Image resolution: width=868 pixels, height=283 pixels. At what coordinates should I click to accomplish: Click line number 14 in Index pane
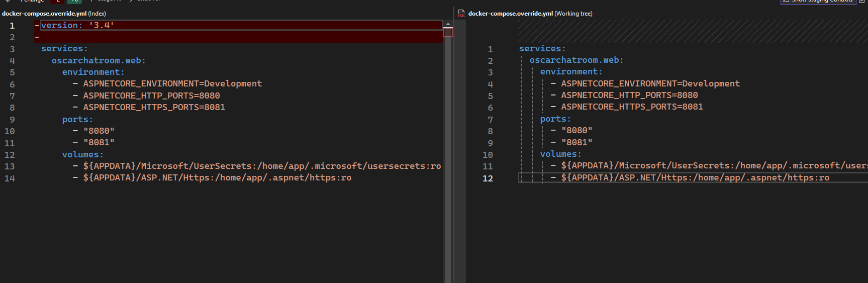pyautogui.click(x=10, y=178)
